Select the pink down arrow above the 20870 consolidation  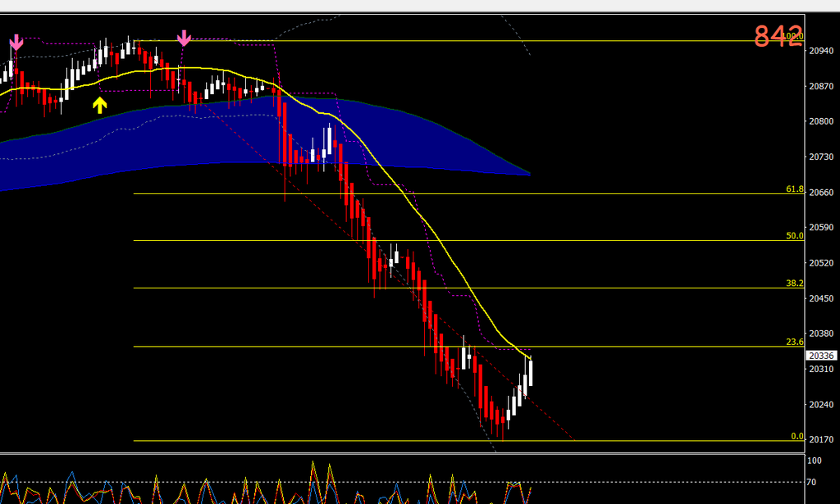pos(184,38)
